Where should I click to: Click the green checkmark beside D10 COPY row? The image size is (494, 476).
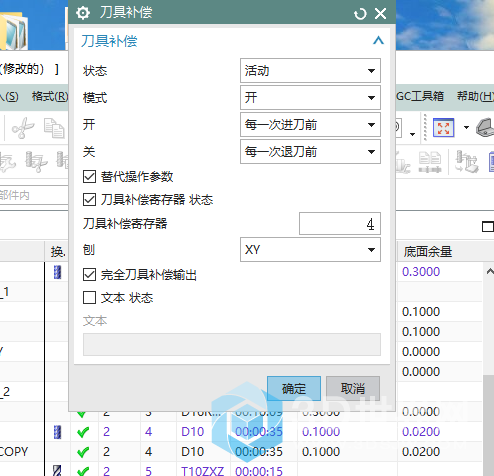point(83,452)
